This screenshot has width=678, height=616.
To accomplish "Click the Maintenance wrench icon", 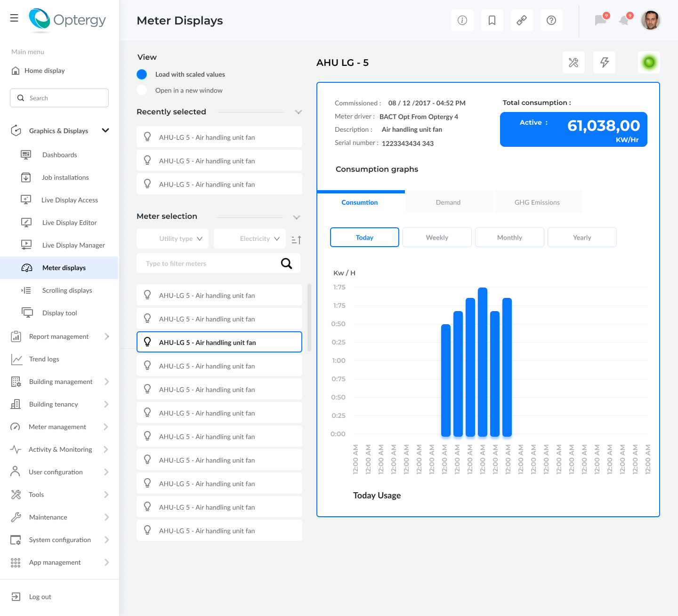I will pyautogui.click(x=16, y=517).
